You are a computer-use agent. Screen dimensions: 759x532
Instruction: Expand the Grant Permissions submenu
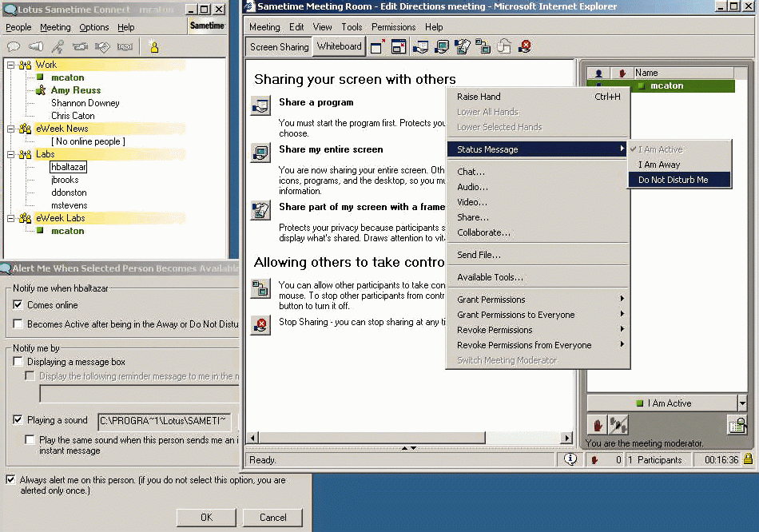tap(538, 300)
